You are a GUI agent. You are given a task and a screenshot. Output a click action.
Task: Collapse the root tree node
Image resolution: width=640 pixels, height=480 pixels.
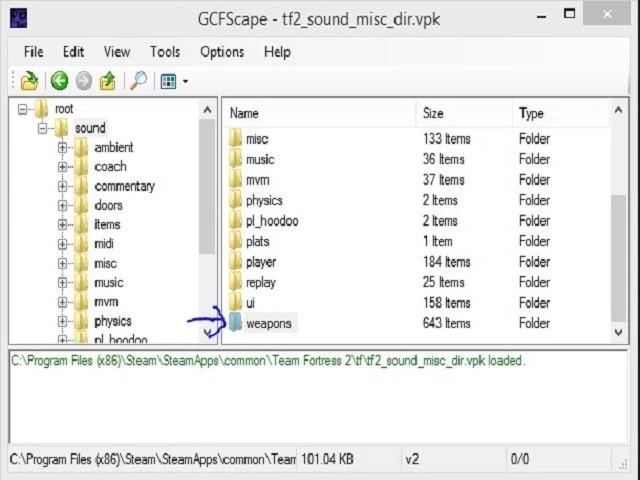(x=22, y=109)
